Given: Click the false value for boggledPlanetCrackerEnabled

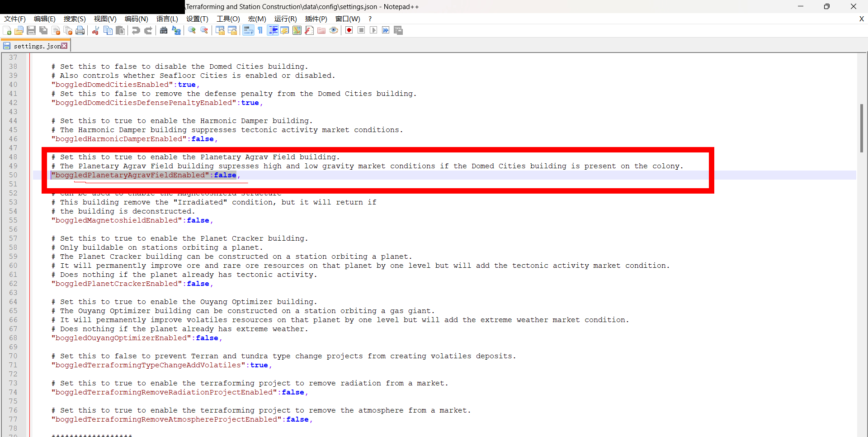Looking at the screenshot, I should pos(198,284).
